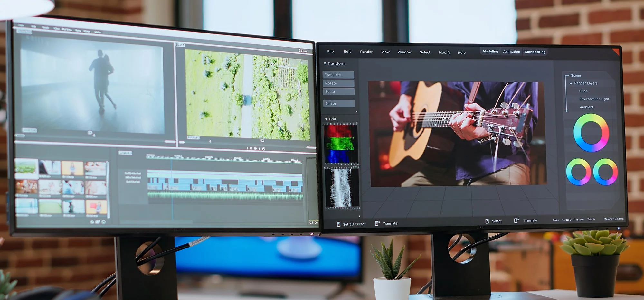644x300 pixels.
Task: Click the circle-slash icon below the aerial preview
Action: [264, 149]
